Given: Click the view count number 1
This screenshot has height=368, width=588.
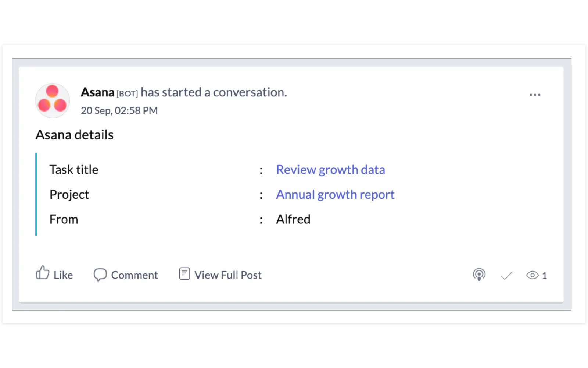Looking at the screenshot, I should pyautogui.click(x=544, y=276).
